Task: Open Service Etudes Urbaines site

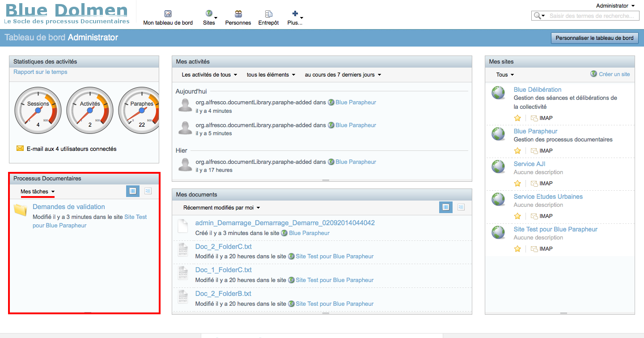Action: (x=548, y=197)
